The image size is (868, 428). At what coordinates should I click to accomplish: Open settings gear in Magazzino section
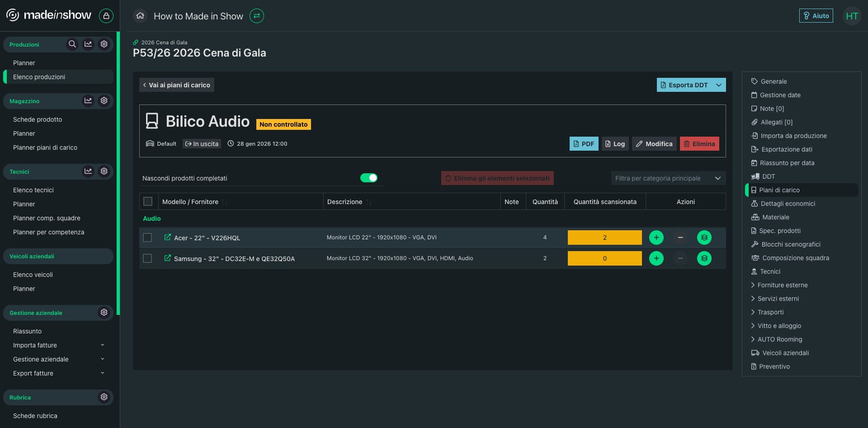tap(104, 101)
